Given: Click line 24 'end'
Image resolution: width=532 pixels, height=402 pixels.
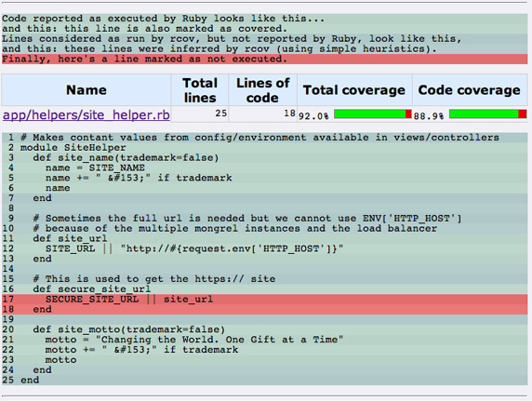Looking at the screenshot, I should (x=265, y=370).
